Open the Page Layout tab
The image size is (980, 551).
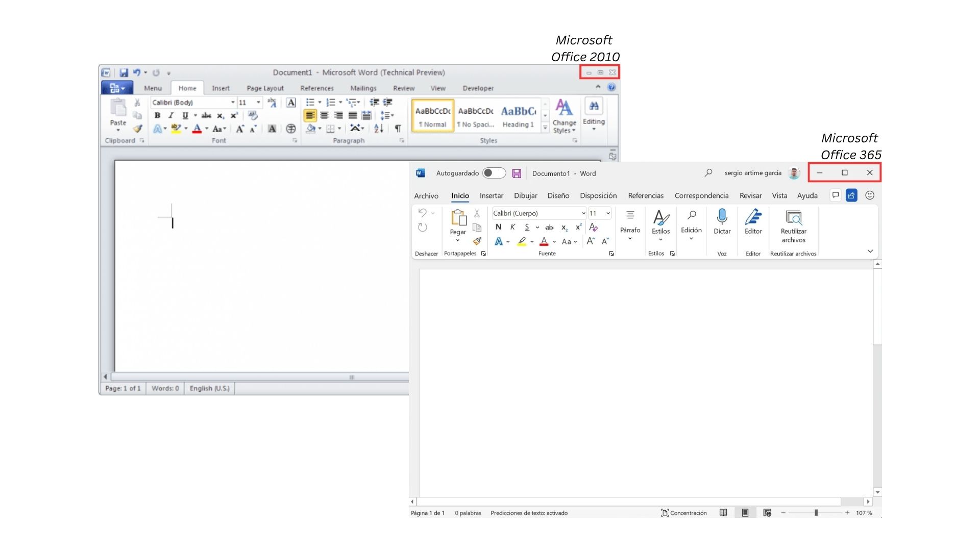265,88
